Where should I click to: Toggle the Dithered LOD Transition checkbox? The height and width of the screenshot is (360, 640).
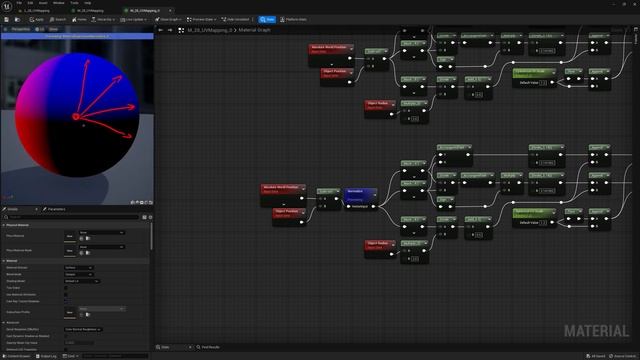(x=66, y=349)
